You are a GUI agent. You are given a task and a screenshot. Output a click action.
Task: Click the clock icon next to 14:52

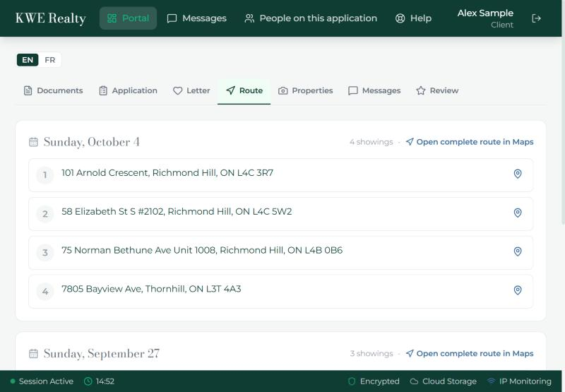point(88,381)
